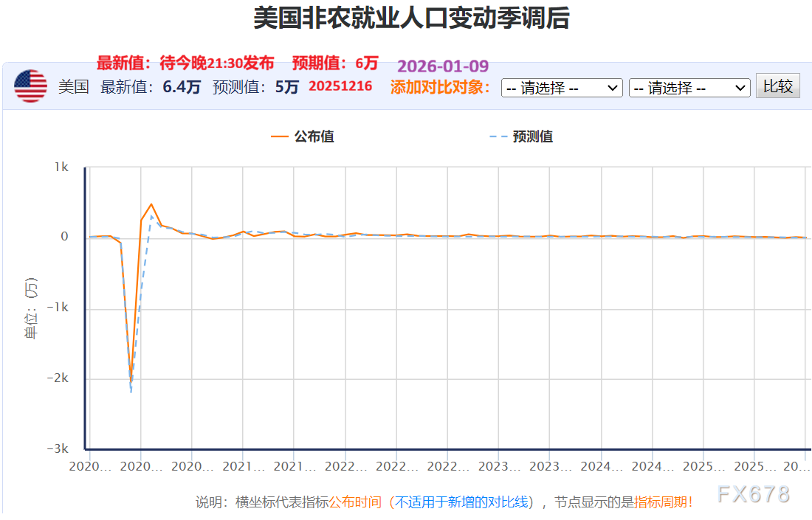Open the second -- 请选择 -- dropdown

coord(689,87)
